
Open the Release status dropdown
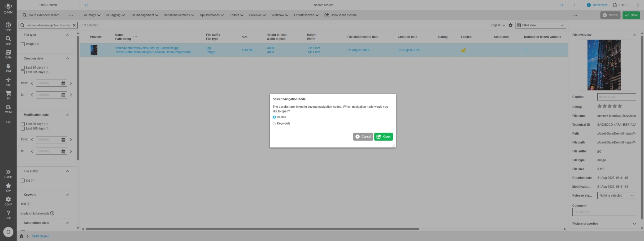(x=616, y=196)
